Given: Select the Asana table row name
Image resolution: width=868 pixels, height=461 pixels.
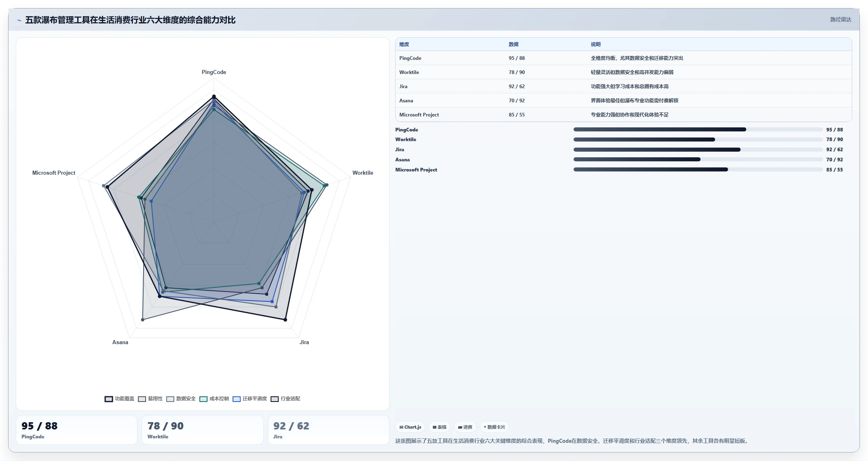Looking at the screenshot, I should coord(406,101).
